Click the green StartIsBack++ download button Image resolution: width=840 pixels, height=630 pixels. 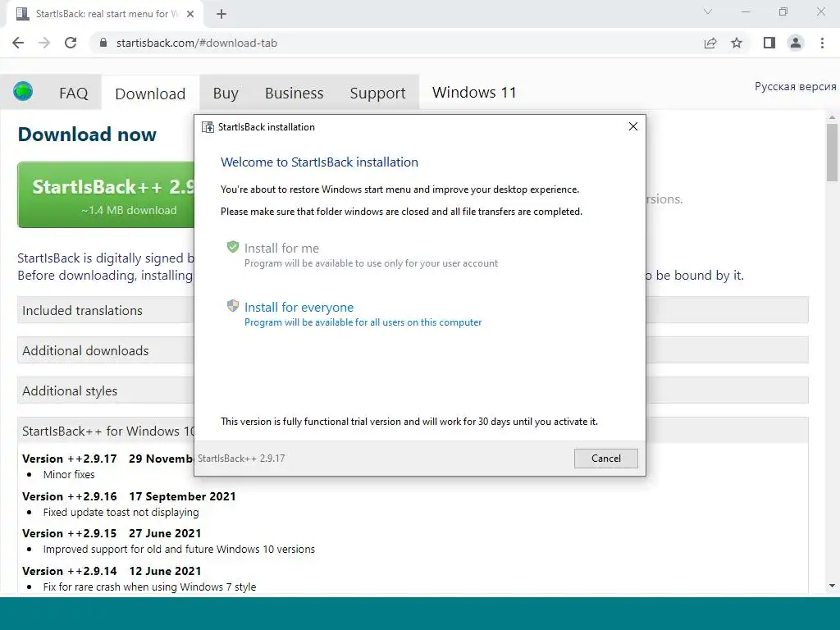click(106, 195)
